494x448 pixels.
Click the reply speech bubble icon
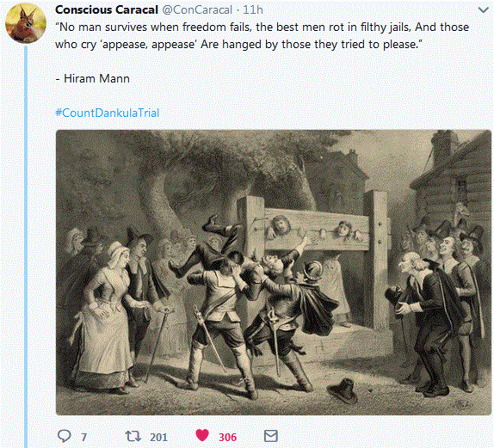65,436
